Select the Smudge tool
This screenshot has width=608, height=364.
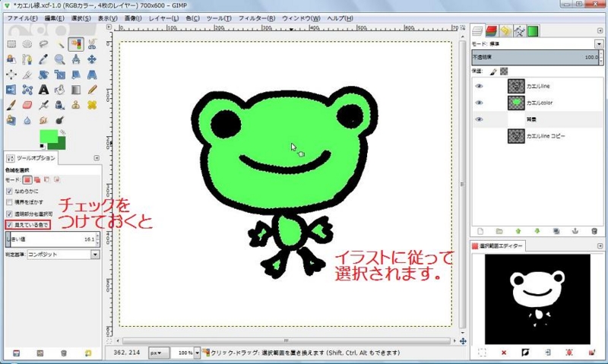click(x=43, y=120)
